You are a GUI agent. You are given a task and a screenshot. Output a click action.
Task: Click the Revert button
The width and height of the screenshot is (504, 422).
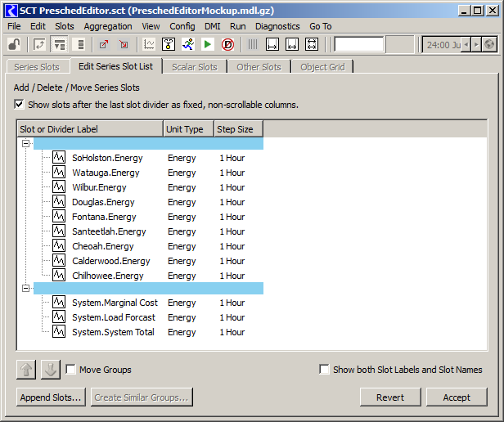click(x=390, y=397)
